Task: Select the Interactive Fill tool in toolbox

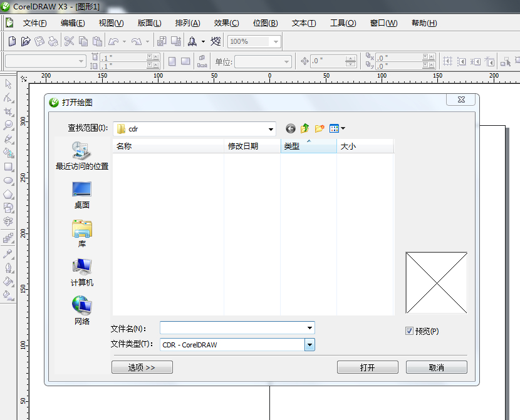Action: [x=8, y=295]
